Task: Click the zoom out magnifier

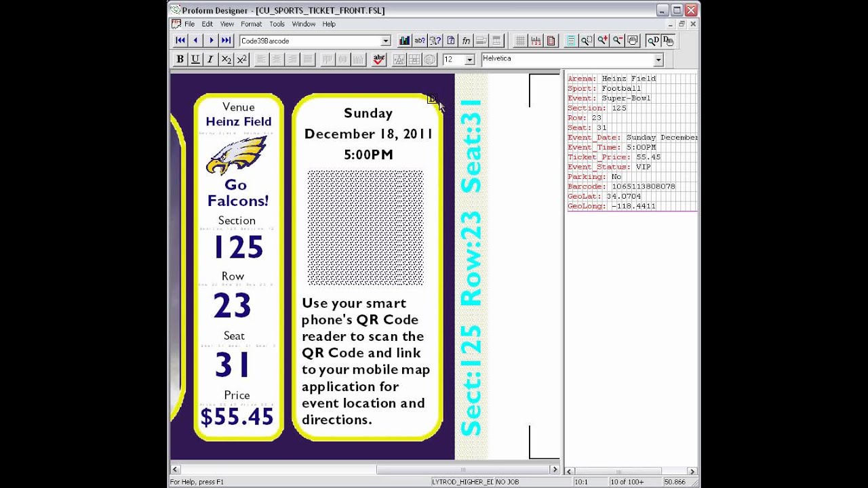Action: point(617,41)
